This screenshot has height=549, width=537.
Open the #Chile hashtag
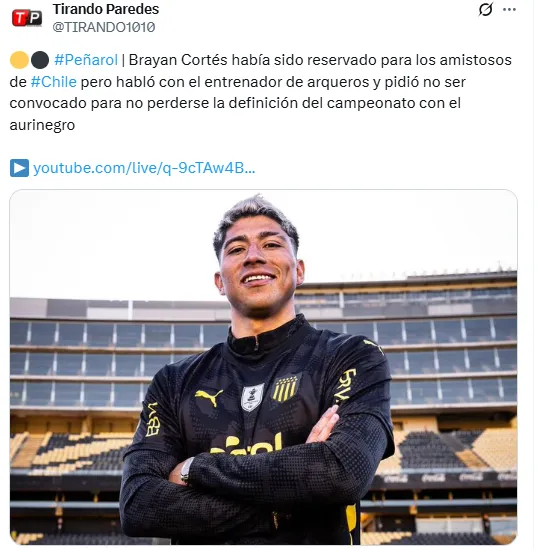(54, 82)
